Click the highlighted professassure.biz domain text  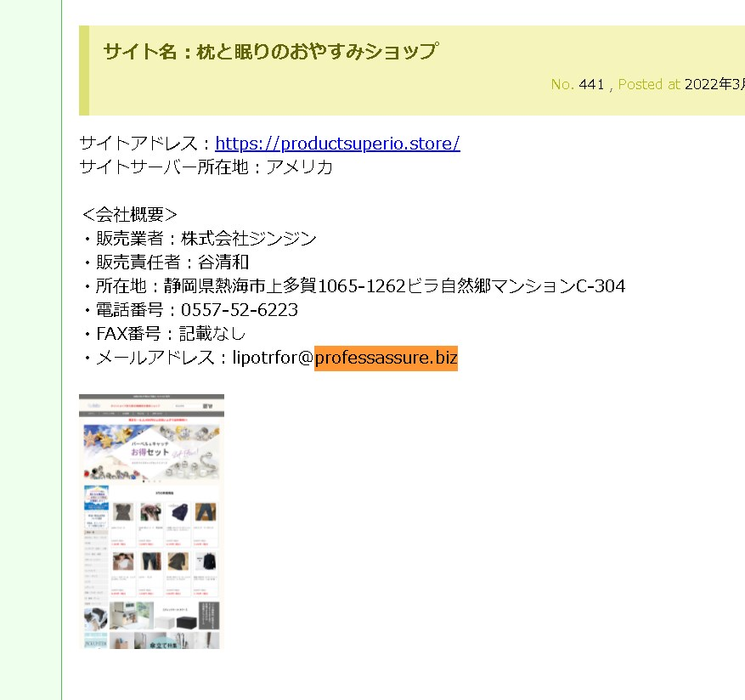point(386,358)
